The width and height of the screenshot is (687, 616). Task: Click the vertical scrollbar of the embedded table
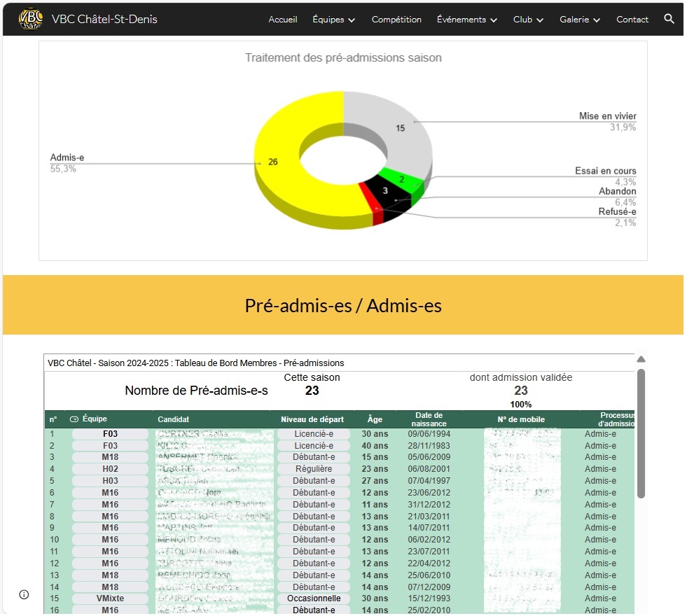(641, 434)
